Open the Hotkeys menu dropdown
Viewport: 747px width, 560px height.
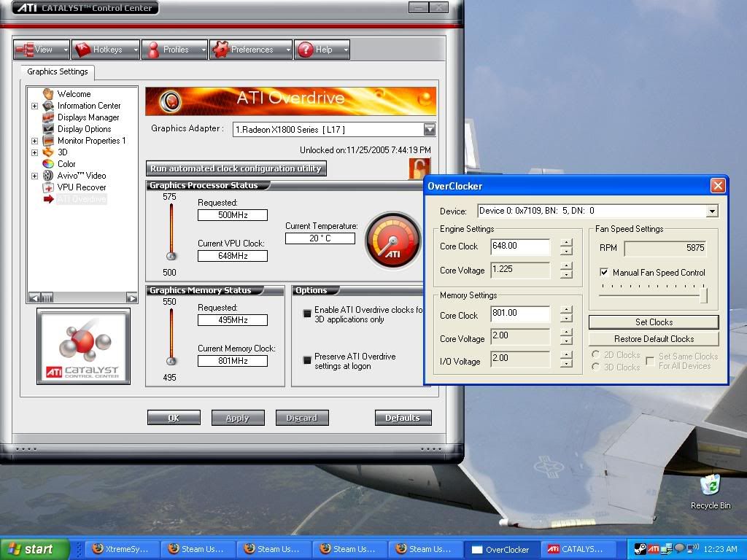(x=107, y=50)
